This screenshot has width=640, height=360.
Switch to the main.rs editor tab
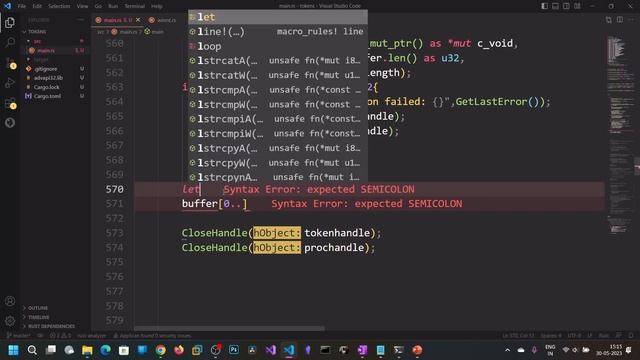tap(118, 20)
